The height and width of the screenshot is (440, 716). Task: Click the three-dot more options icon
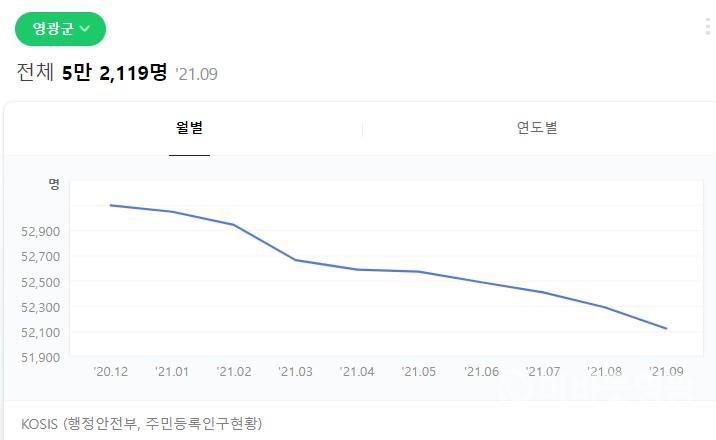point(708,27)
